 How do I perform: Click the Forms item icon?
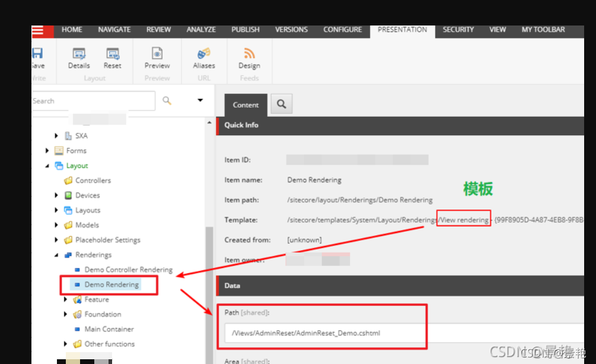59,151
